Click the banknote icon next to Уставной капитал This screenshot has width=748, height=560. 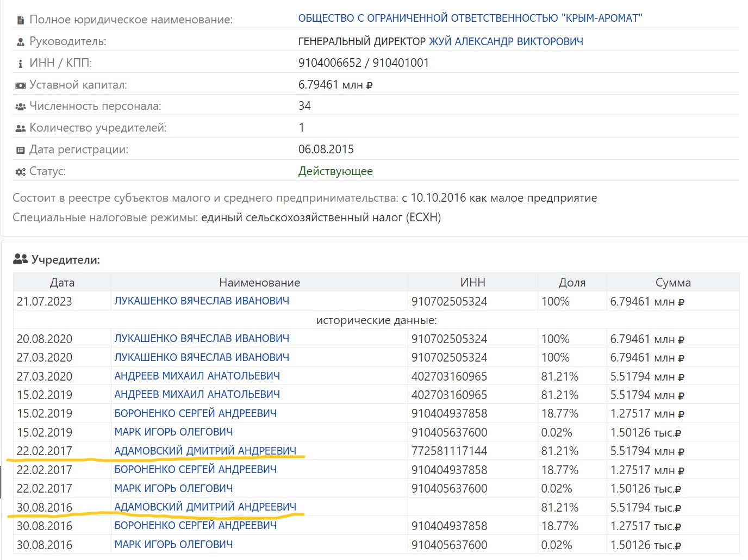[x=21, y=86]
